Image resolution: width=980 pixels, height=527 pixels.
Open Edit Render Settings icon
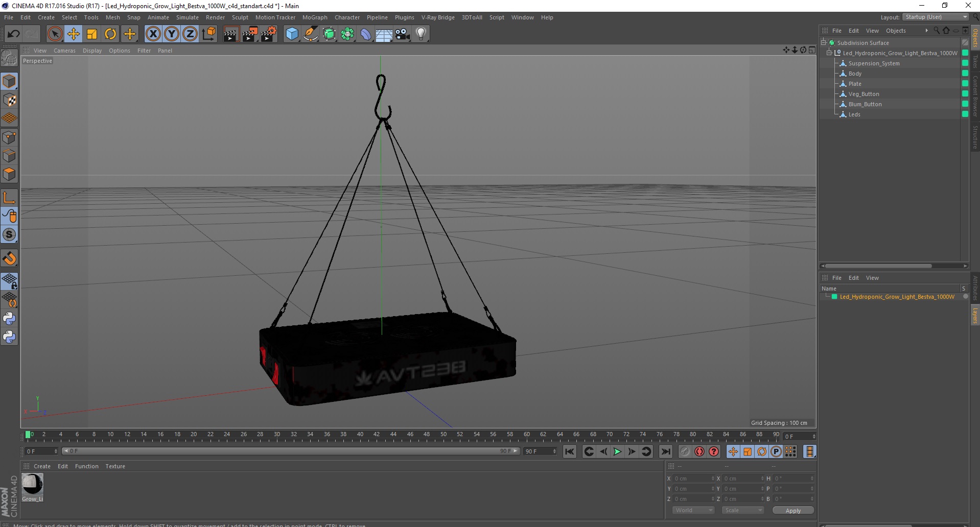tap(268, 34)
